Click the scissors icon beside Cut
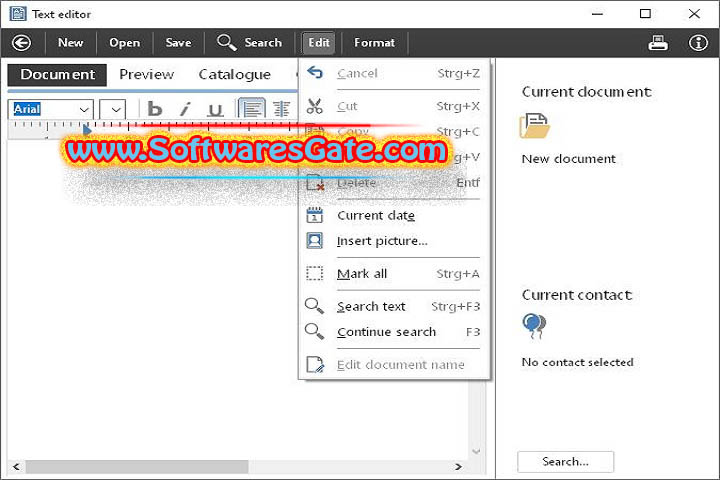 pos(315,106)
